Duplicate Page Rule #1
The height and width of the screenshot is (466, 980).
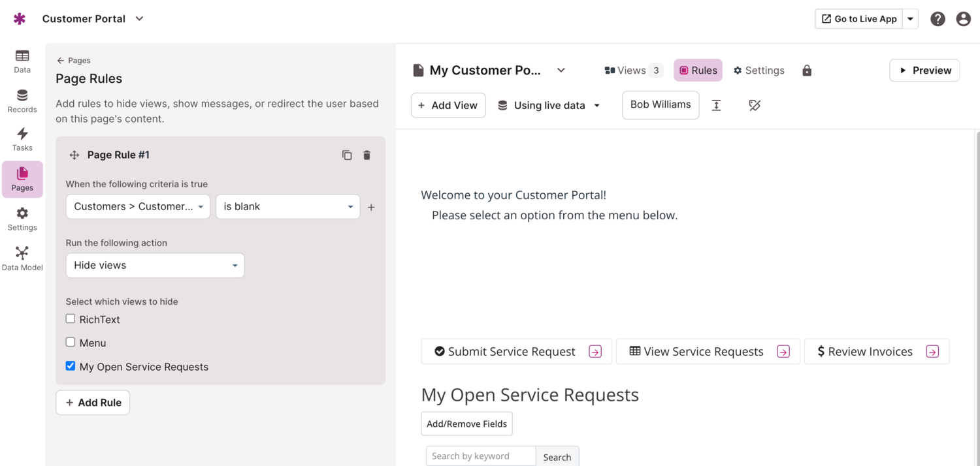pos(347,155)
